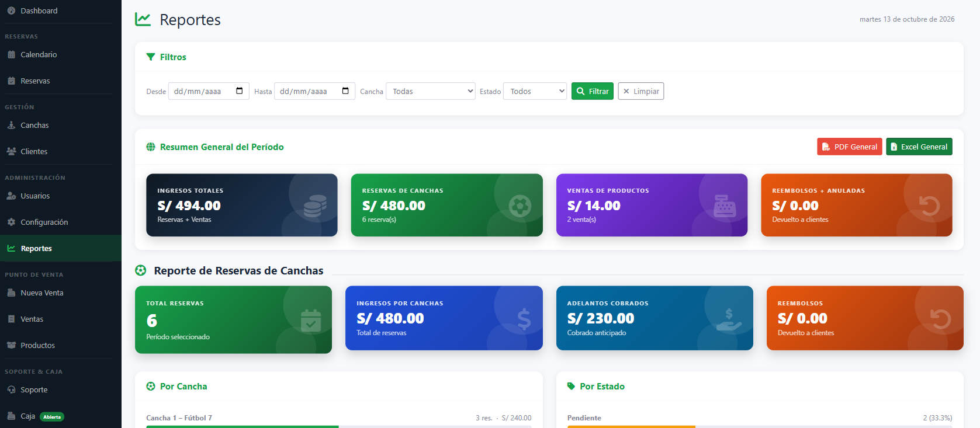Open the Cancha dropdown set to Todas

[431, 91]
